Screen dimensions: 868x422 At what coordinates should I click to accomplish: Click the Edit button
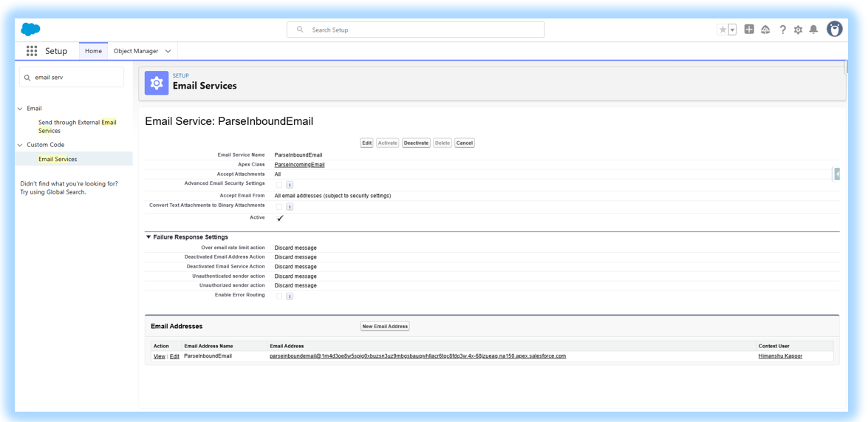(366, 143)
